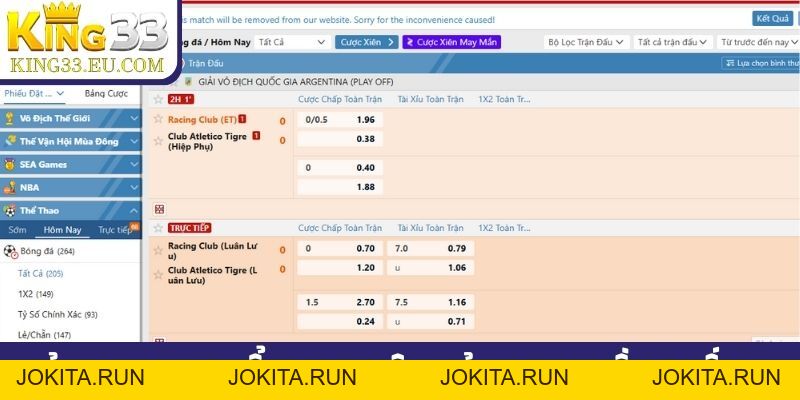Click the Argentina league badge icon

188,82
